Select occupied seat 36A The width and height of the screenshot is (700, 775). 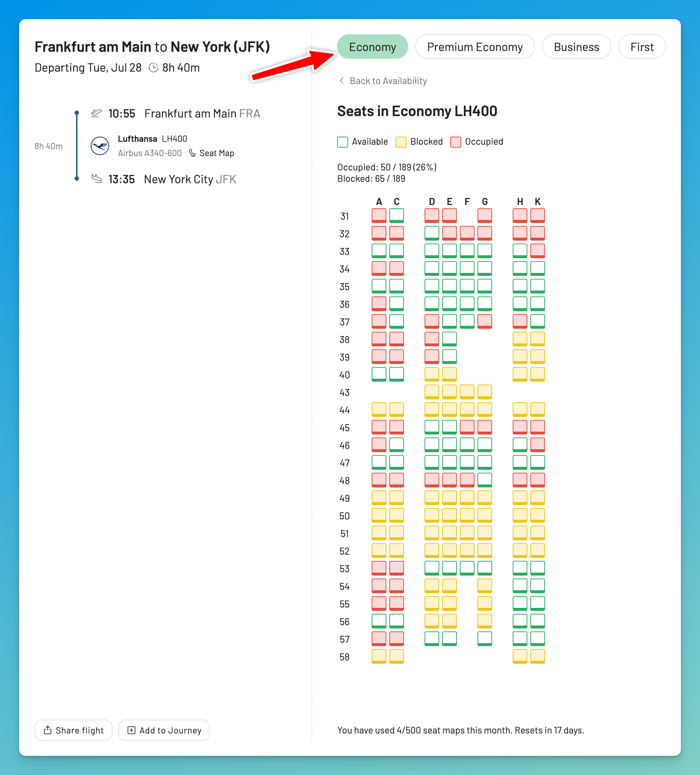click(379, 304)
